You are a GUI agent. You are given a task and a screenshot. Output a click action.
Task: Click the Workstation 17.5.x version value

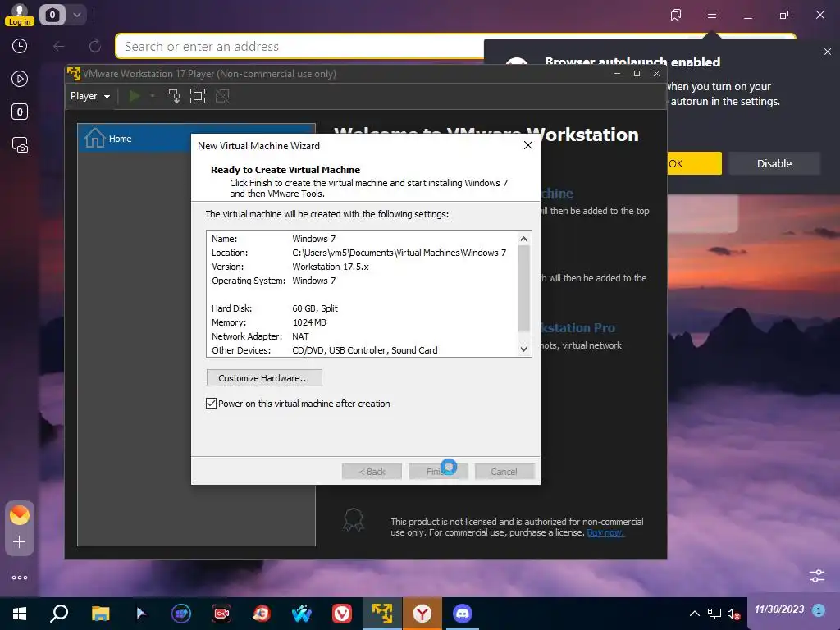(331, 267)
